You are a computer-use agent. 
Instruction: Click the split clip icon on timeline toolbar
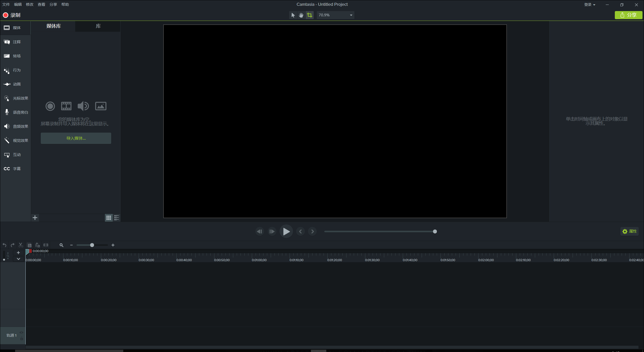(46, 245)
